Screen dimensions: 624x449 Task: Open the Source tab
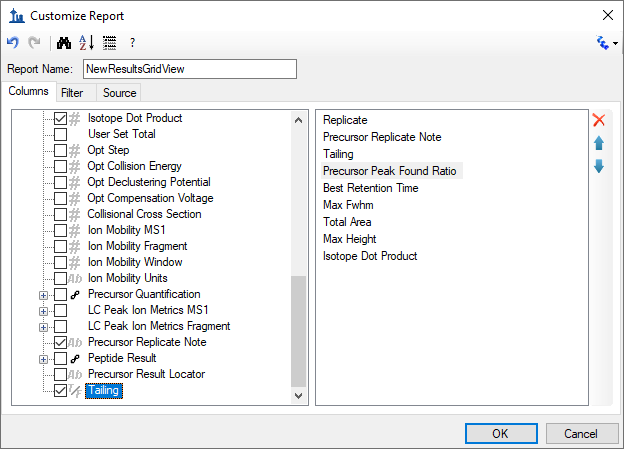coord(119,93)
